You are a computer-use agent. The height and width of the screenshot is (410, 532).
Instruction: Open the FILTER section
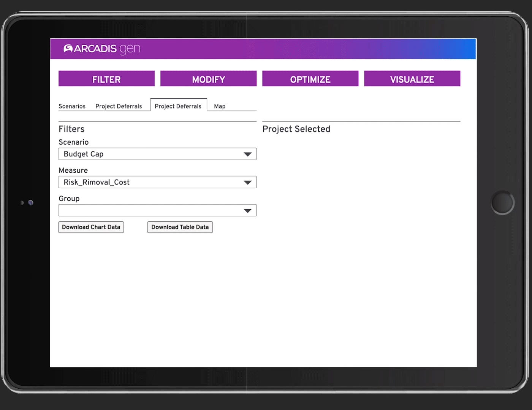pos(106,79)
